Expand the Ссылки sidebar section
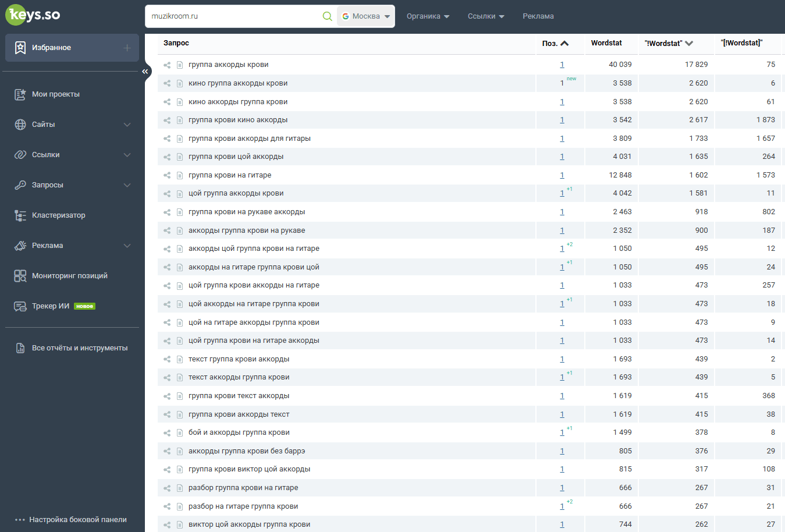Viewport: 785px width, 532px height. (127, 155)
